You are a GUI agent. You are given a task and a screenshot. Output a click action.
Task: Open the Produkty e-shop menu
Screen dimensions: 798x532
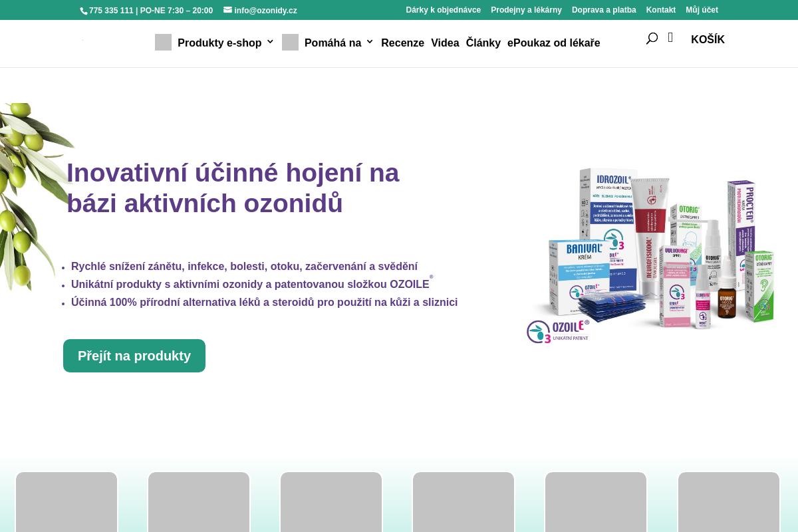coord(219,43)
